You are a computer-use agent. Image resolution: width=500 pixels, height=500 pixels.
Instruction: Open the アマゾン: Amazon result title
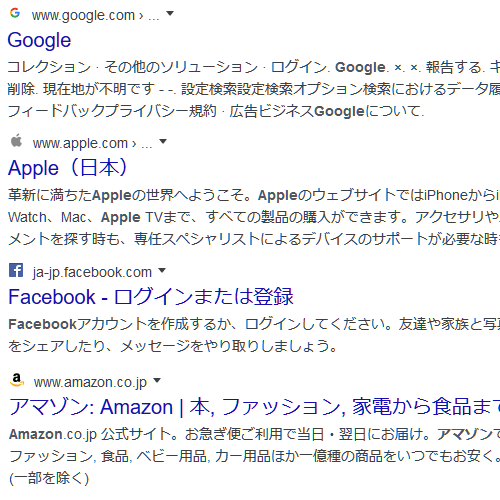[254, 407]
